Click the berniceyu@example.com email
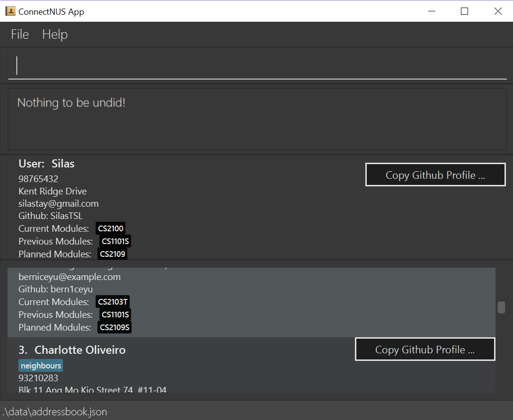Viewport: 513px width, 420px height. point(70,277)
